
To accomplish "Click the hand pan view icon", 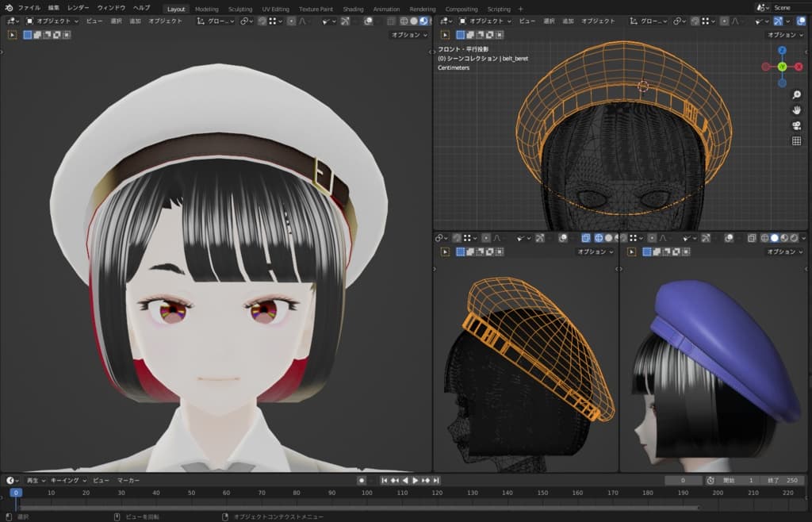I will (x=796, y=109).
